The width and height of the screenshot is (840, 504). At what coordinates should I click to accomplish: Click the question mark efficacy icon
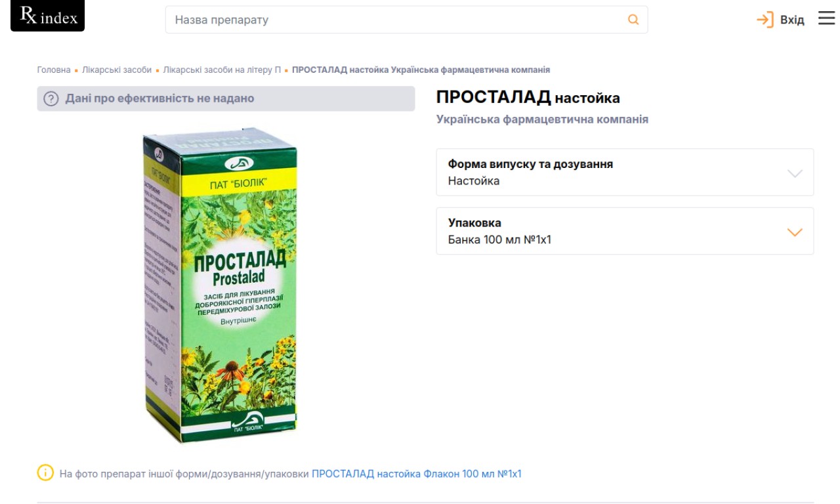tap(51, 99)
